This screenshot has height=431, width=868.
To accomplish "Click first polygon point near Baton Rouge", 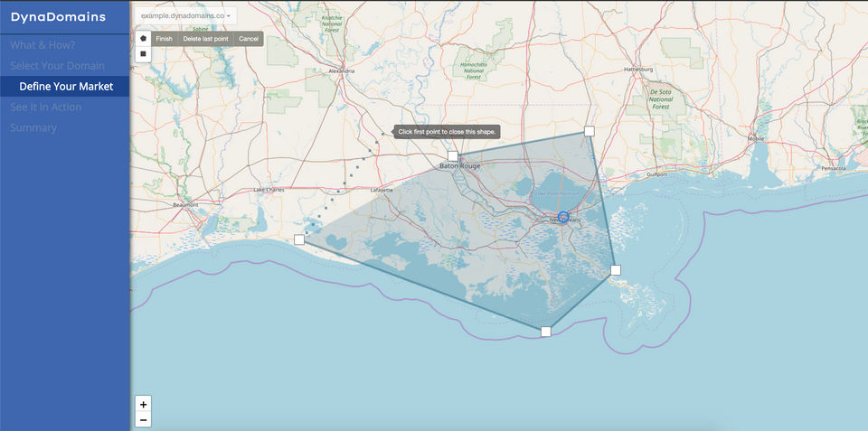I will pos(453,156).
